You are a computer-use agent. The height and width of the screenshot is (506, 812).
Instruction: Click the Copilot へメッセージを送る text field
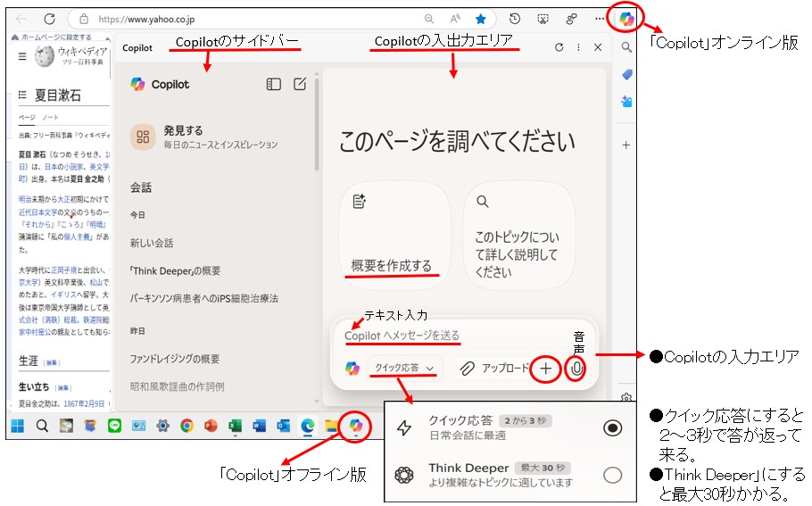click(446, 336)
